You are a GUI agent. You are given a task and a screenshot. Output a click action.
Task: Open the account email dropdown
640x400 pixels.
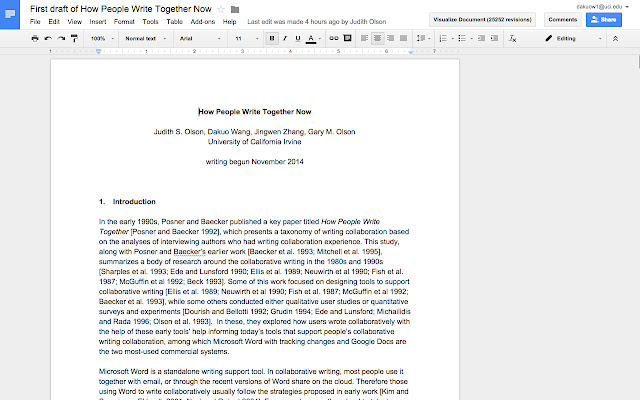602,7
